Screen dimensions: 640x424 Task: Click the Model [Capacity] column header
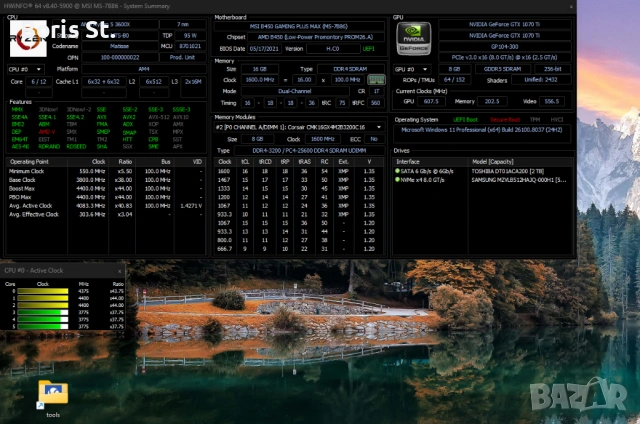click(x=520, y=162)
